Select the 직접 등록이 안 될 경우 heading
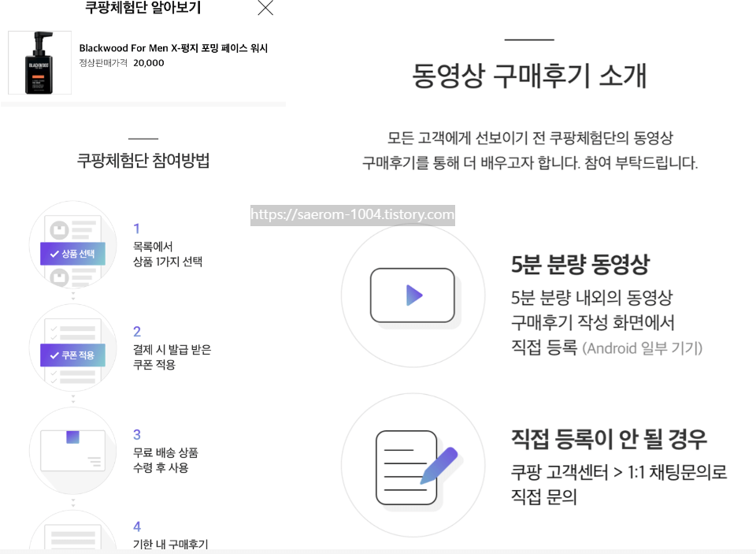Viewport: 756px width, 554px height. tap(609, 439)
